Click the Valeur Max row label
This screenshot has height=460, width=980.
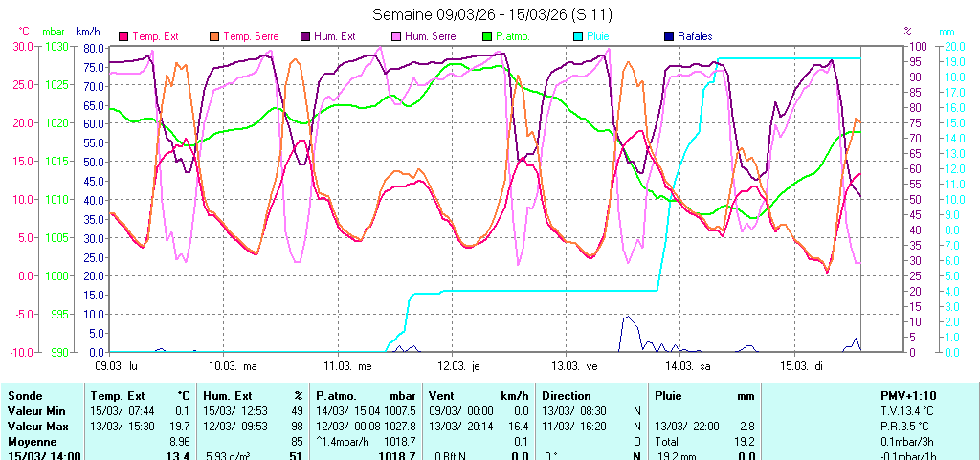click(x=35, y=426)
